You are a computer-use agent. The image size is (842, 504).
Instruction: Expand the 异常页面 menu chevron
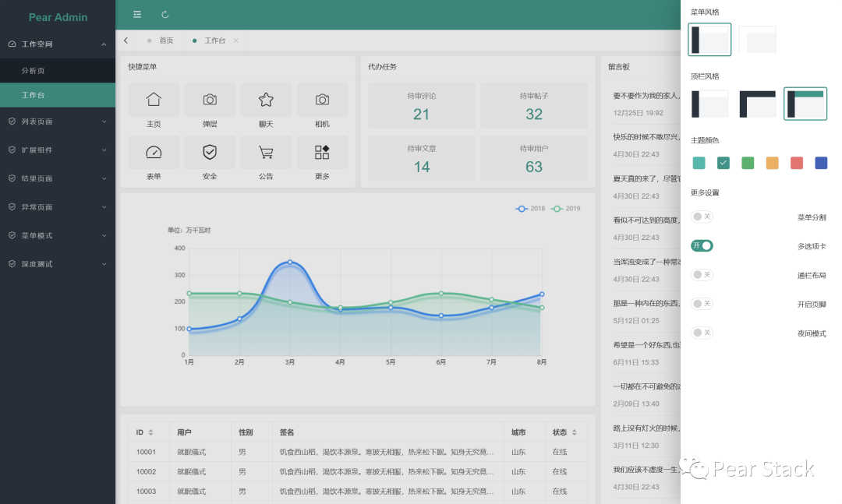(104, 206)
